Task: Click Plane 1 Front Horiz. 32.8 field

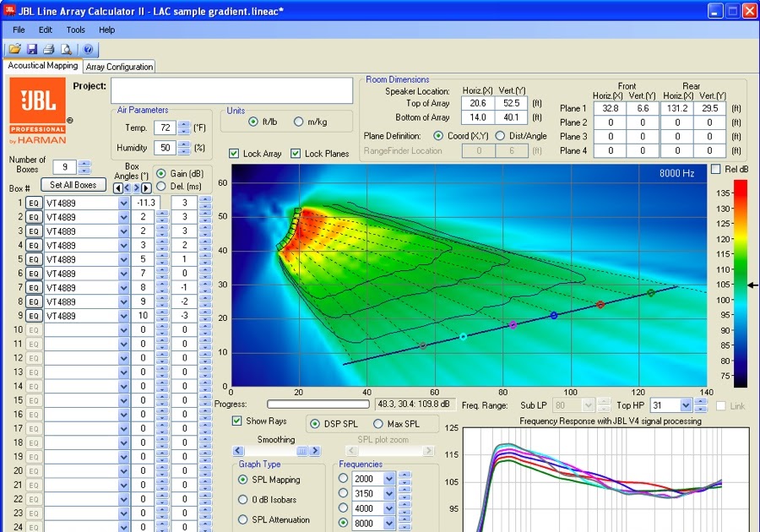Action: (x=610, y=108)
